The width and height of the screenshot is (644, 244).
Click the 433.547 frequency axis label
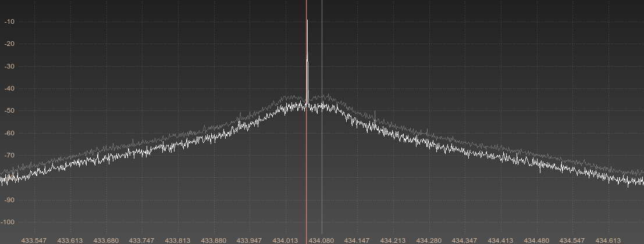pyautogui.click(x=34, y=240)
